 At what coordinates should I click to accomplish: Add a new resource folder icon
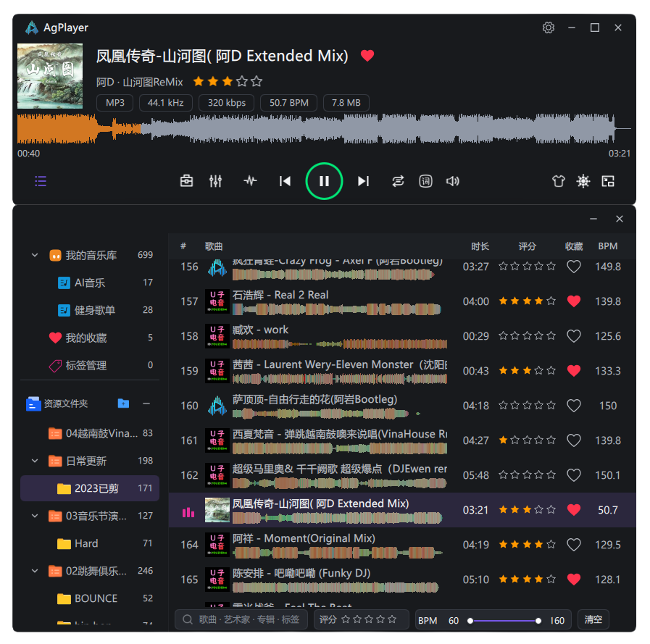tap(123, 403)
